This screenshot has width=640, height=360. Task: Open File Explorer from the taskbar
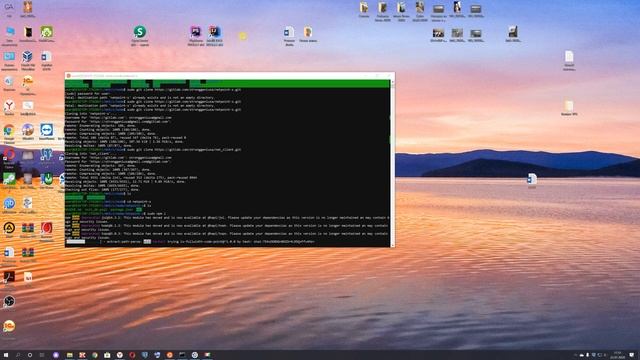pyautogui.click(x=70, y=355)
